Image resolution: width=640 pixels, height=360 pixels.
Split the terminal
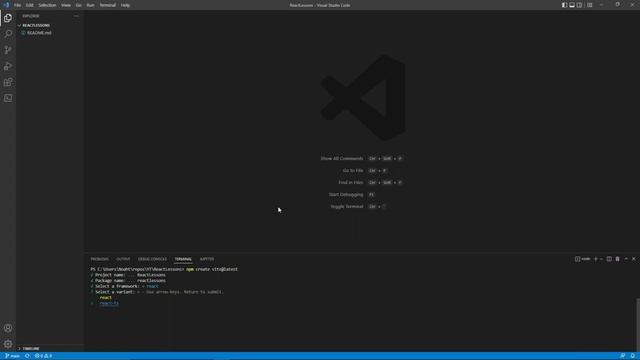coord(609,259)
